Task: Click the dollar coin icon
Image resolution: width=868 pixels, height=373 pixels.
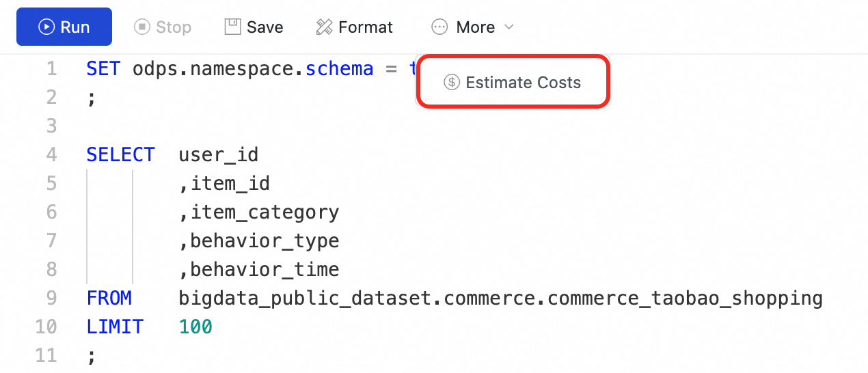Action: pos(452,83)
